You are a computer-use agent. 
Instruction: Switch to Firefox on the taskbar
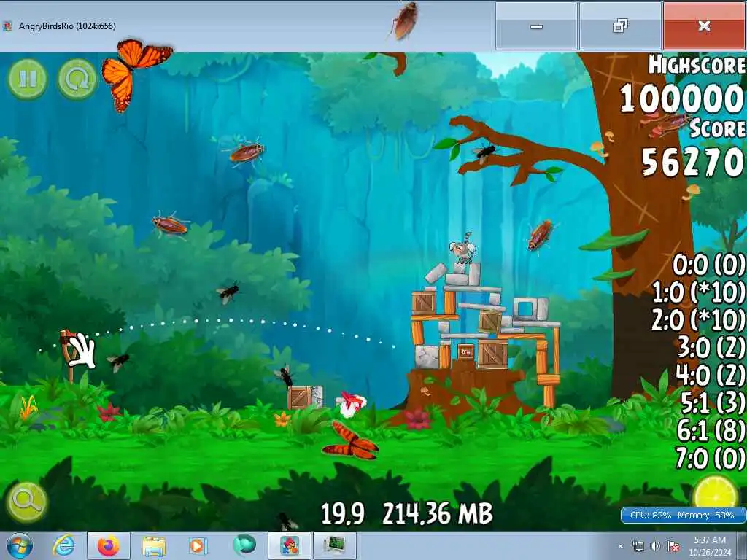click(109, 545)
